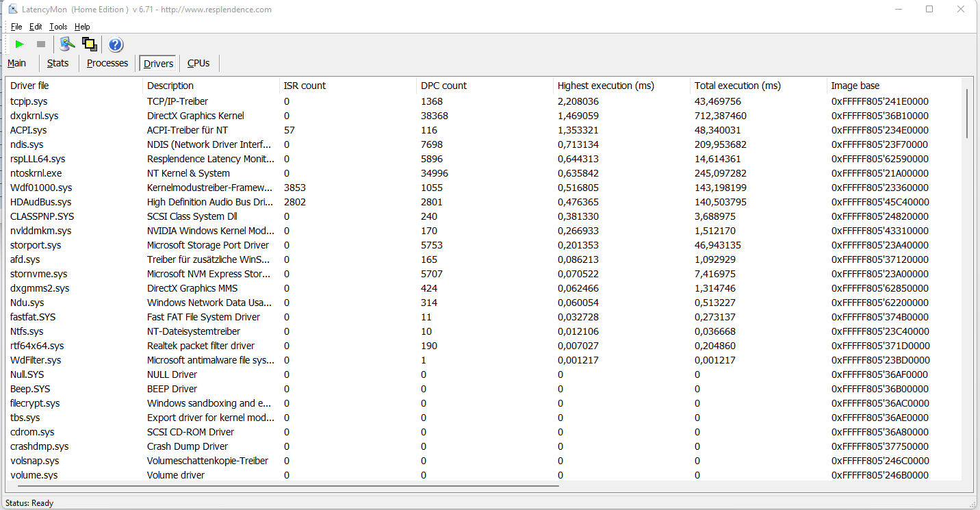980x510 pixels.
Task: Open the options icon with computer and pencil
Action: tap(66, 44)
